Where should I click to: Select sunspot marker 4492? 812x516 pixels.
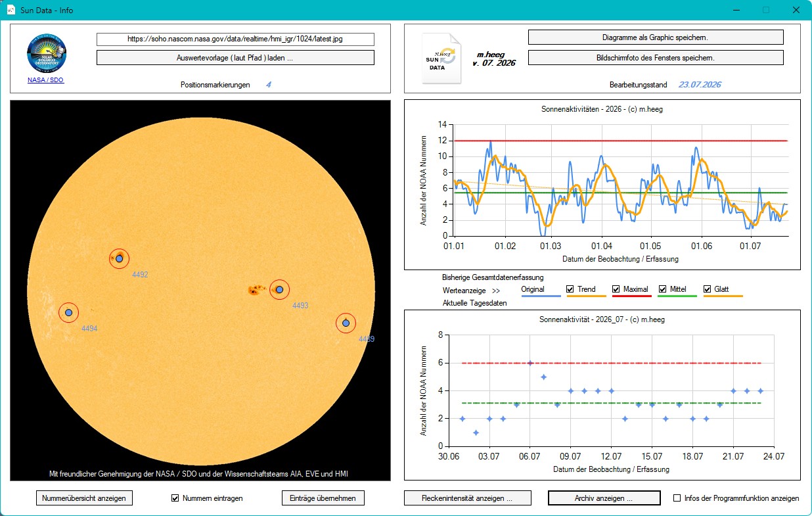click(119, 258)
